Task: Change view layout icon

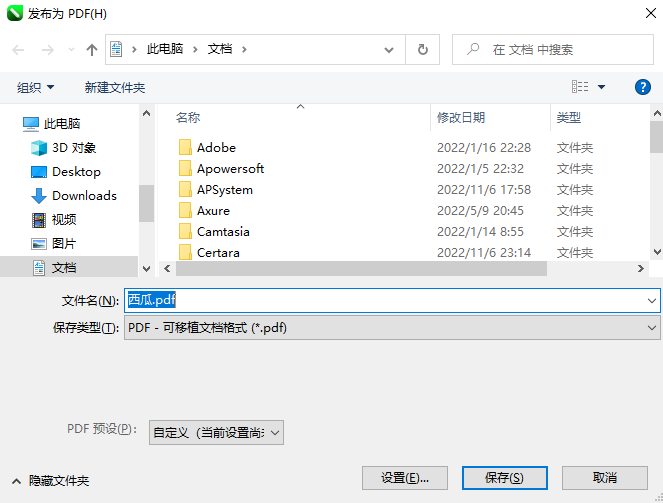Action: pos(580,87)
